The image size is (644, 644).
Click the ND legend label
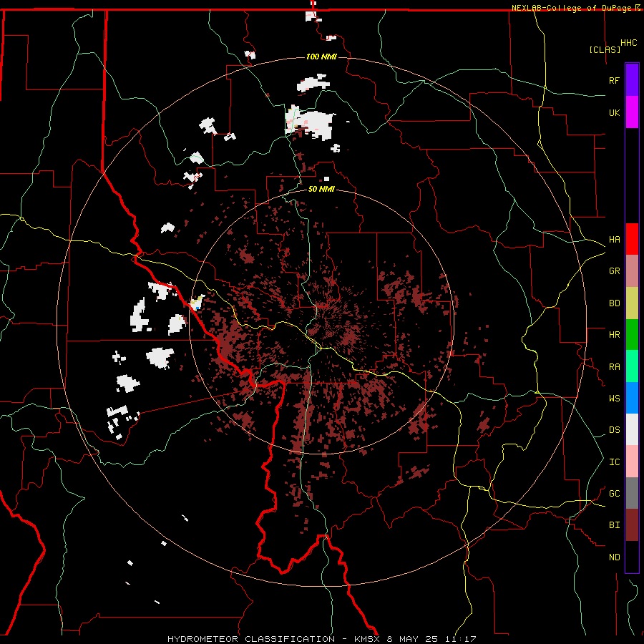click(614, 557)
